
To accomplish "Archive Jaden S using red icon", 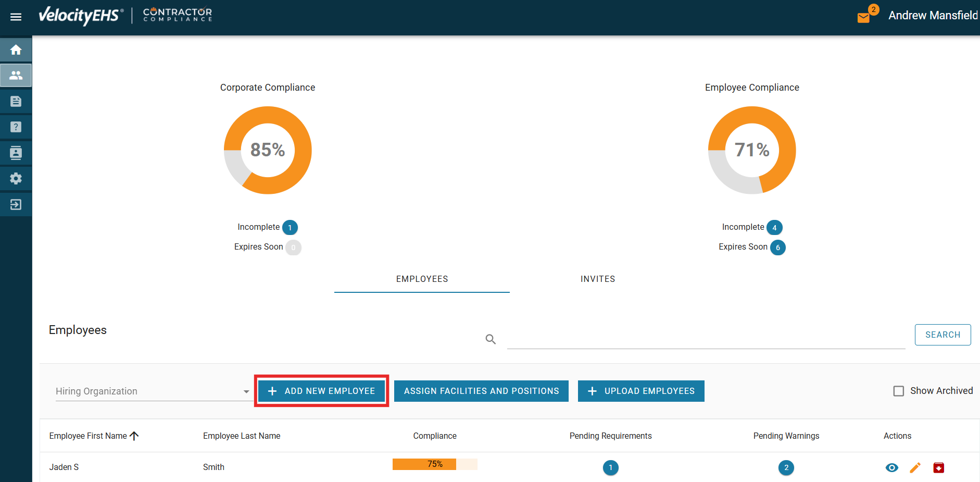I will pos(938,467).
